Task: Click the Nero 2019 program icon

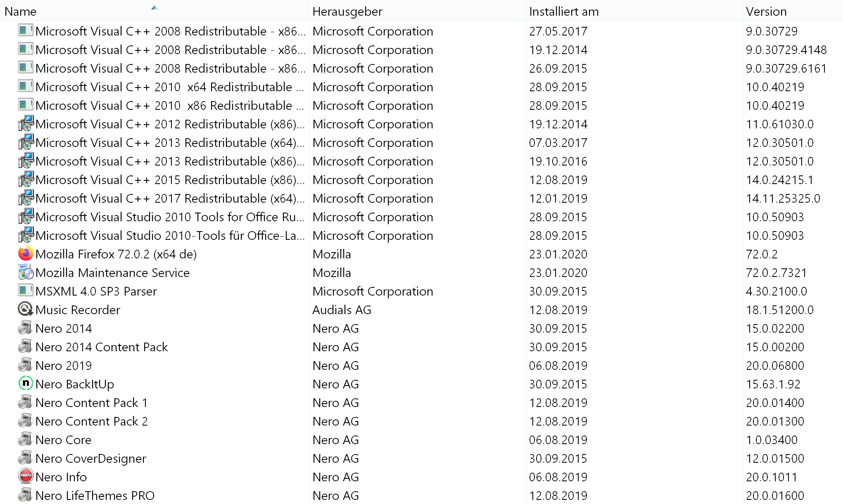Action: pyautogui.click(x=26, y=365)
